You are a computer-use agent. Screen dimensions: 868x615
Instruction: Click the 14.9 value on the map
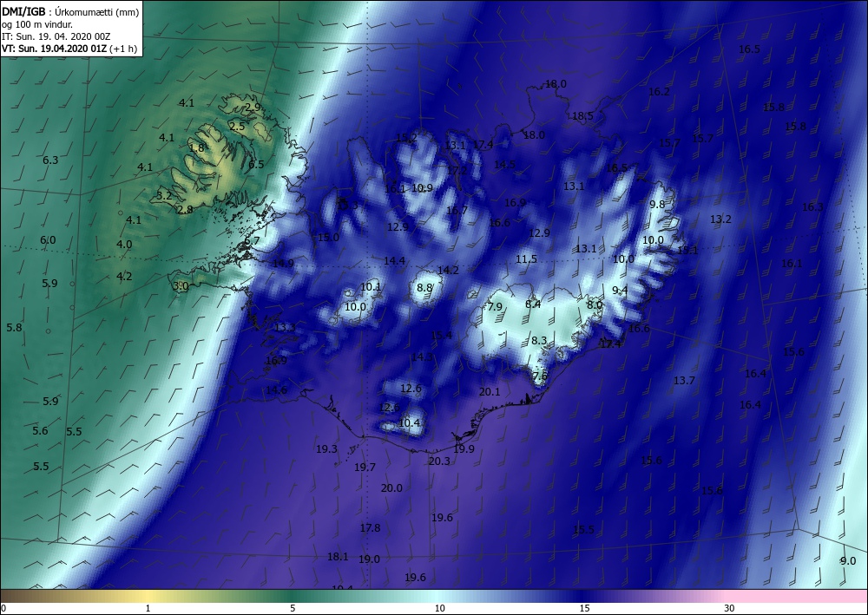[x=284, y=264]
